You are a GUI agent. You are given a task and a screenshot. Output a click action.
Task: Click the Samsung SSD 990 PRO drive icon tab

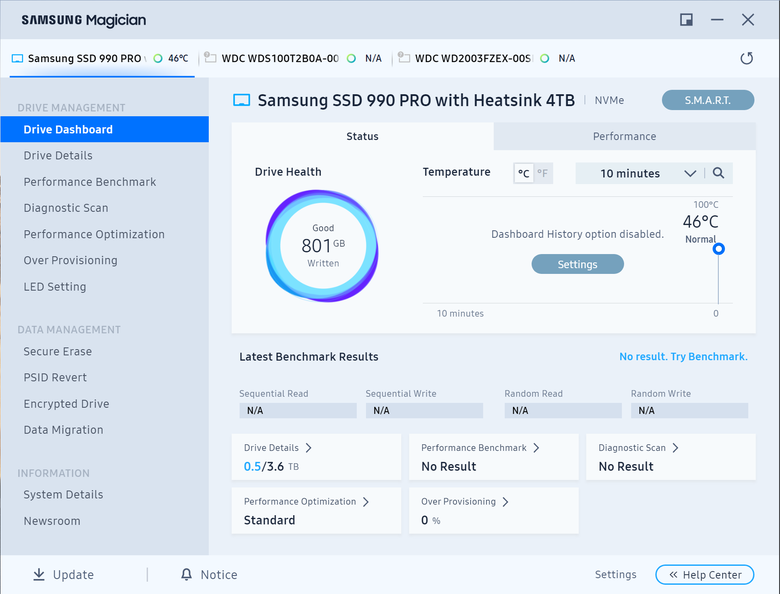coord(17,58)
